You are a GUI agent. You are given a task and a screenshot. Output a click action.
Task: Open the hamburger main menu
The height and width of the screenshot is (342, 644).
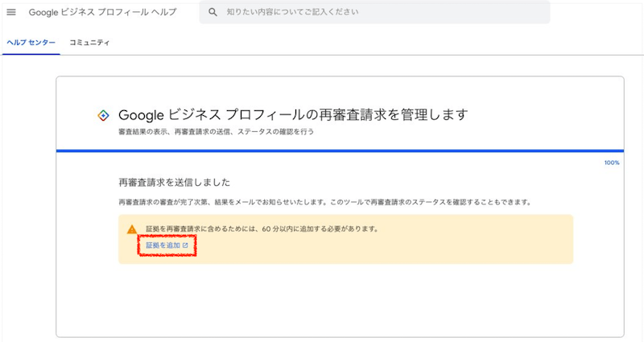click(11, 12)
